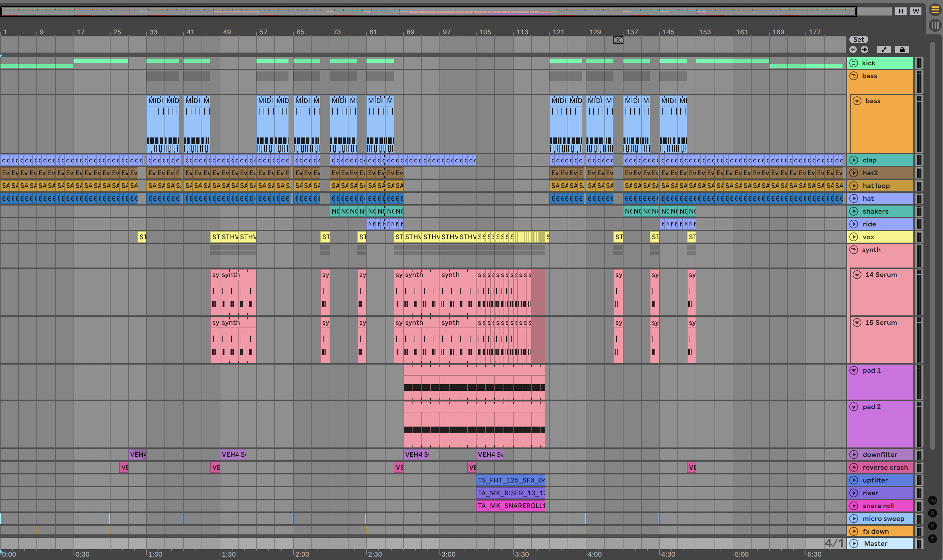
Task: Switch to Session view with horizontal-lines icon
Action: point(935,10)
